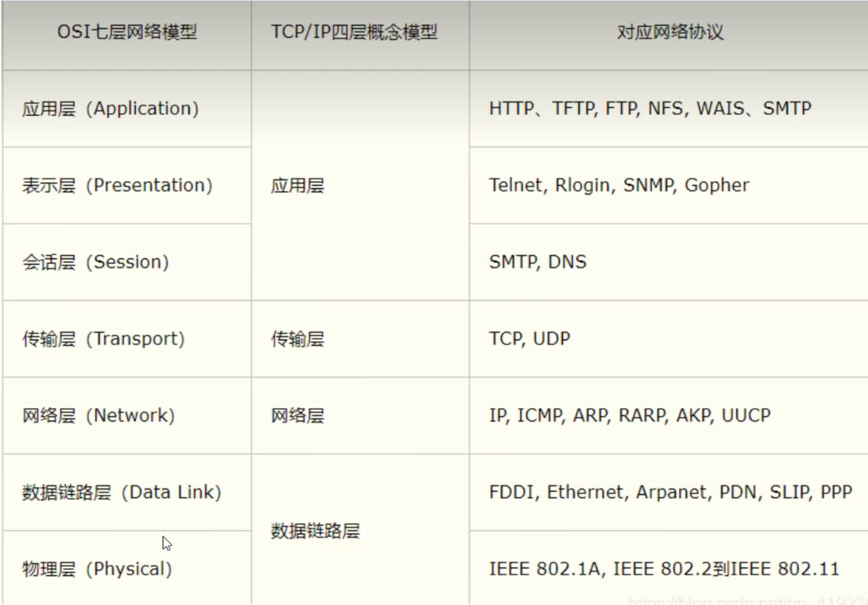868x605 pixels.
Task: Click the '对应网络协议' column header
Action: [x=669, y=35]
